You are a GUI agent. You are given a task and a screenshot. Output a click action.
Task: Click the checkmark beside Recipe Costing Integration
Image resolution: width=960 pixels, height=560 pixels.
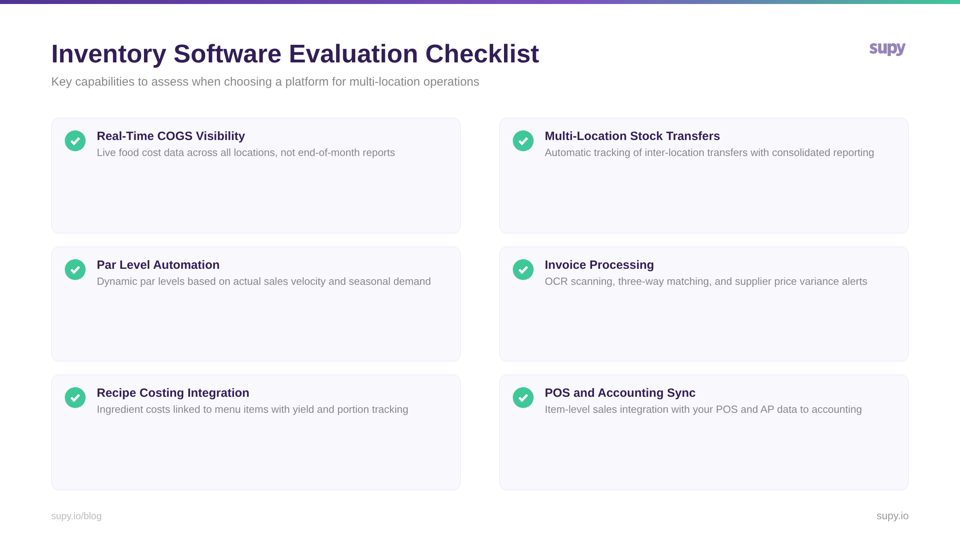75,398
